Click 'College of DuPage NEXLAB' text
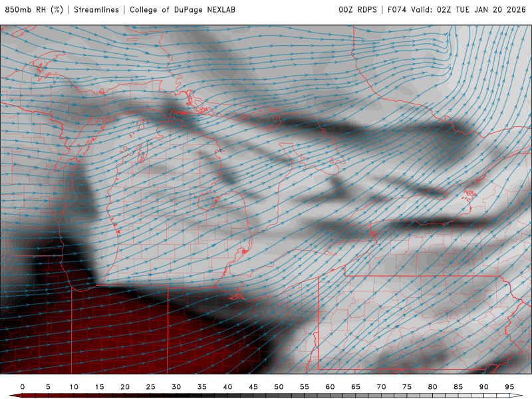 pyautogui.click(x=182, y=9)
